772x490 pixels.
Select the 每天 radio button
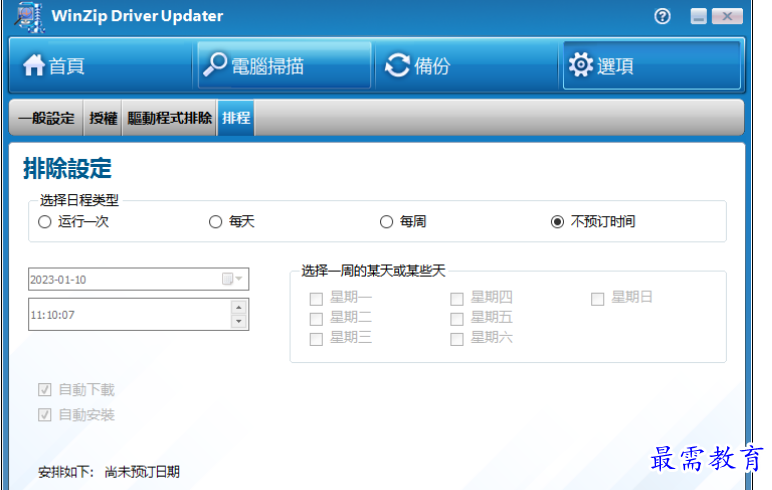pos(216,222)
